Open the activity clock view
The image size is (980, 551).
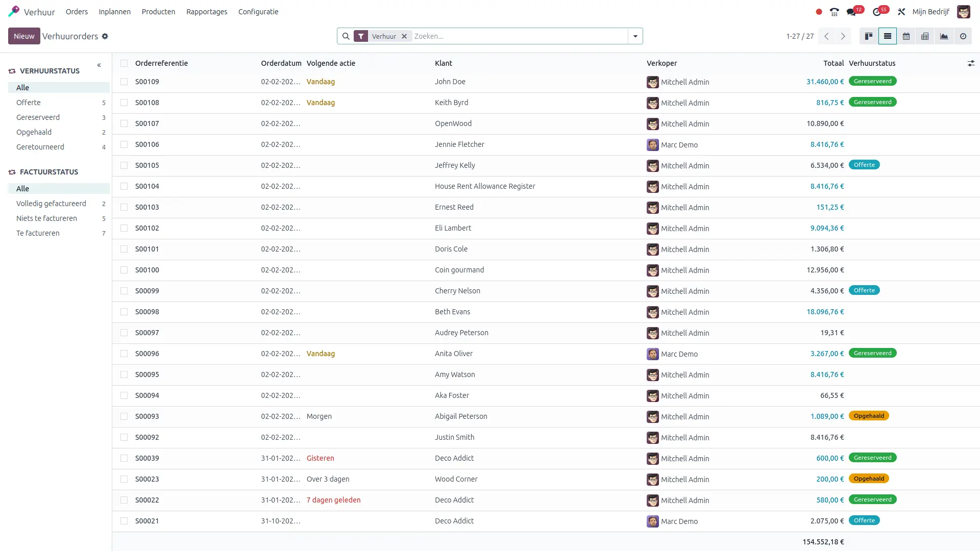[963, 36]
